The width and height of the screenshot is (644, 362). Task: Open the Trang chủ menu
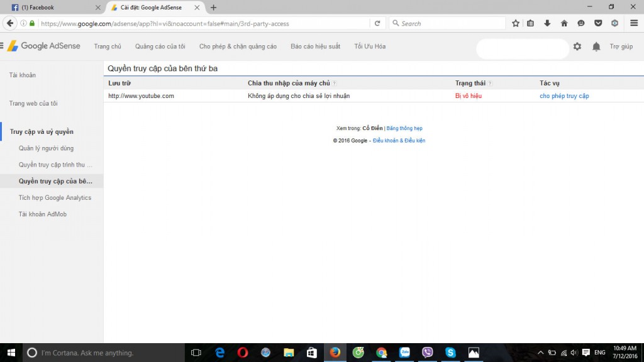[x=108, y=47]
